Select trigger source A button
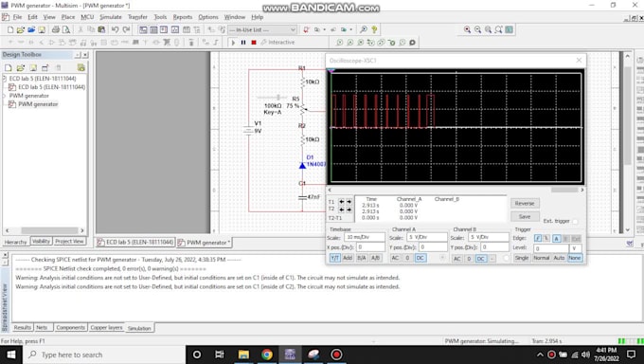Viewport: 644px width, 364px height. point(556,238)
